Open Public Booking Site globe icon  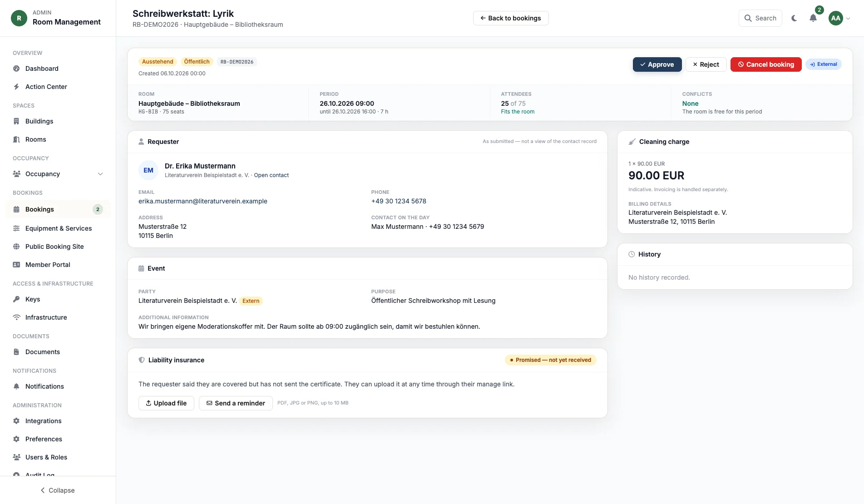[x=16, y=247]
